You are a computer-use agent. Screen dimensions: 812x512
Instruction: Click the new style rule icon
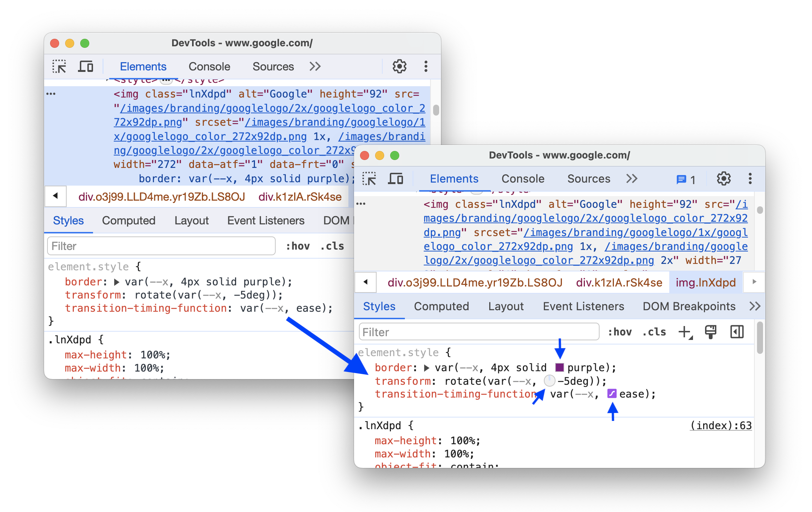(685, 332)
